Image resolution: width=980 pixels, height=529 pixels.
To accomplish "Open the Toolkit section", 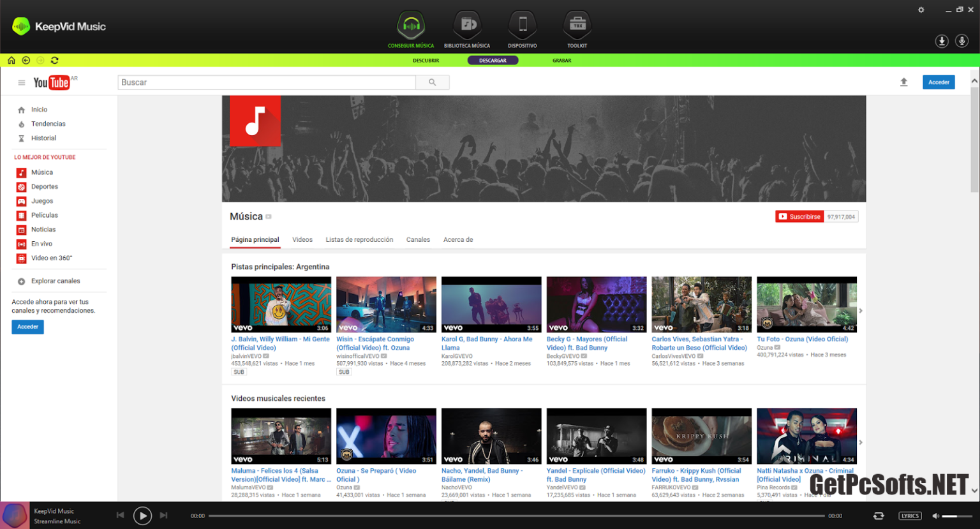I will tap(577, 29).
